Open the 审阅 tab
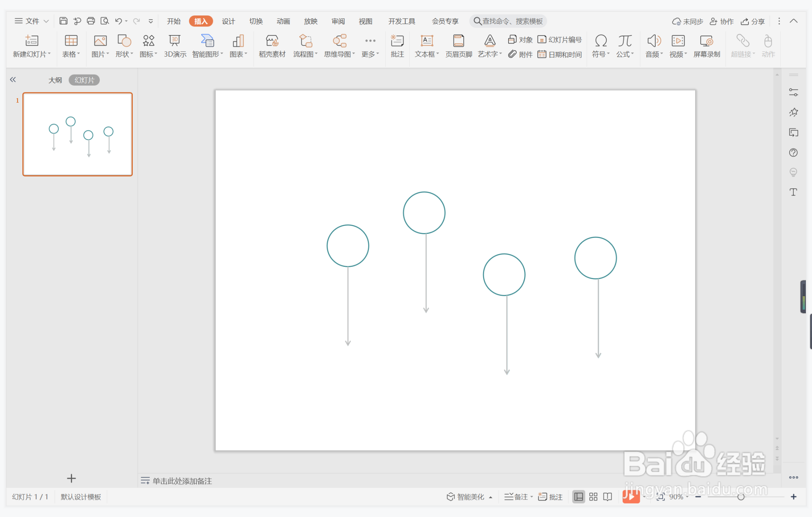Image resolution: width=812 pixels, height=517 pixels. 338,21
